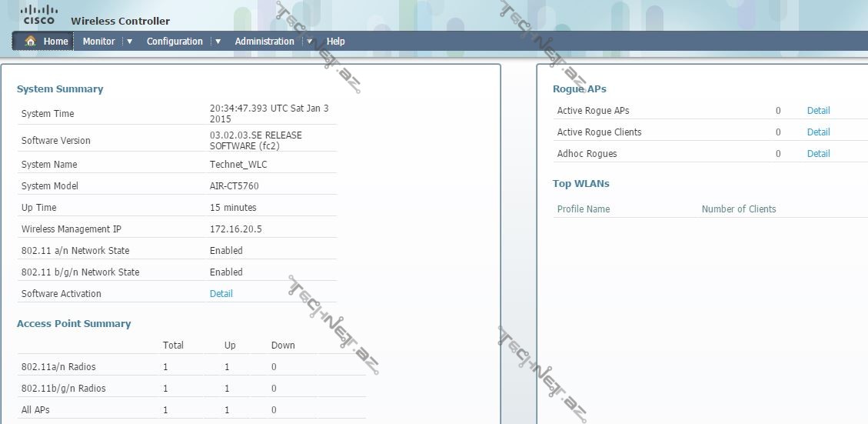
Task: Click the Home house icon
Action: click(31, 41)
